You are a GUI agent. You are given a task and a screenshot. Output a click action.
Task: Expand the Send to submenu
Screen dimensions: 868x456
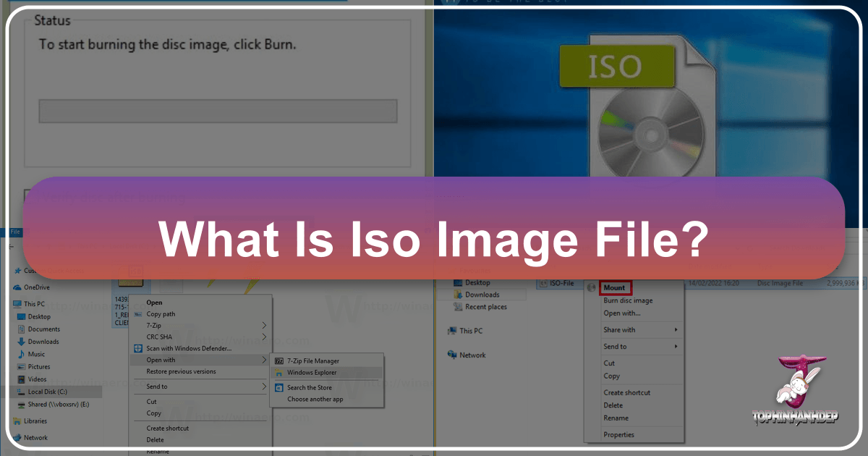coord(156,386)
